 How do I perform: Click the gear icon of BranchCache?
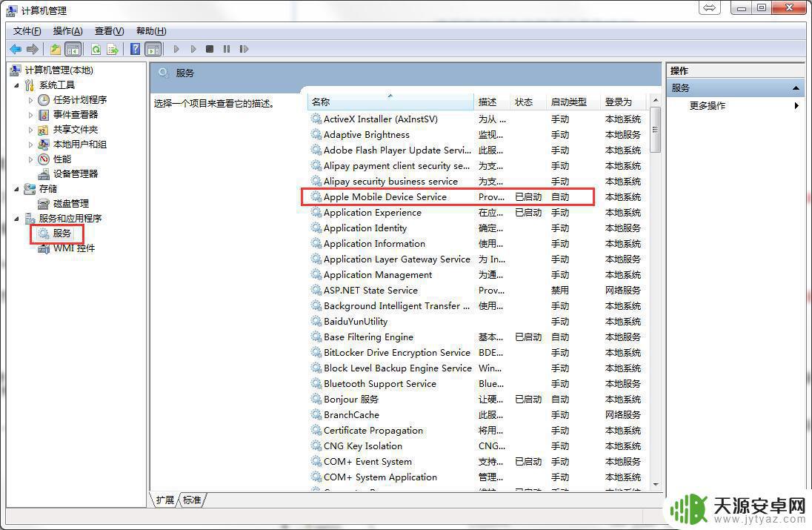[x=316, y=415]
